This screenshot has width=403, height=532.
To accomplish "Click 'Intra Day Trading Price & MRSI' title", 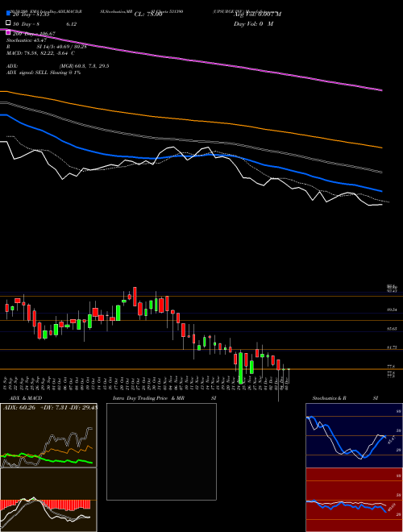I will click(x=164, y=398).
